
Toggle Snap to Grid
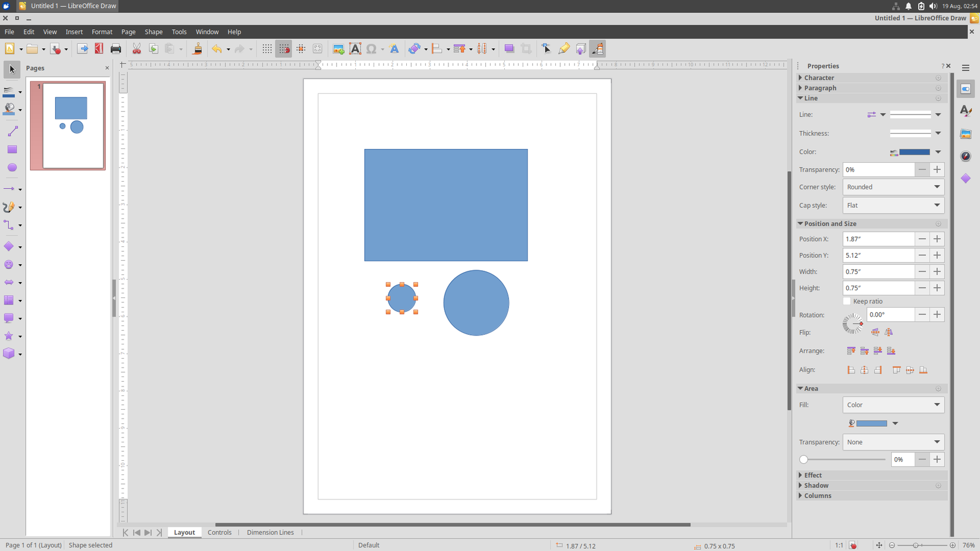point(284,49)
